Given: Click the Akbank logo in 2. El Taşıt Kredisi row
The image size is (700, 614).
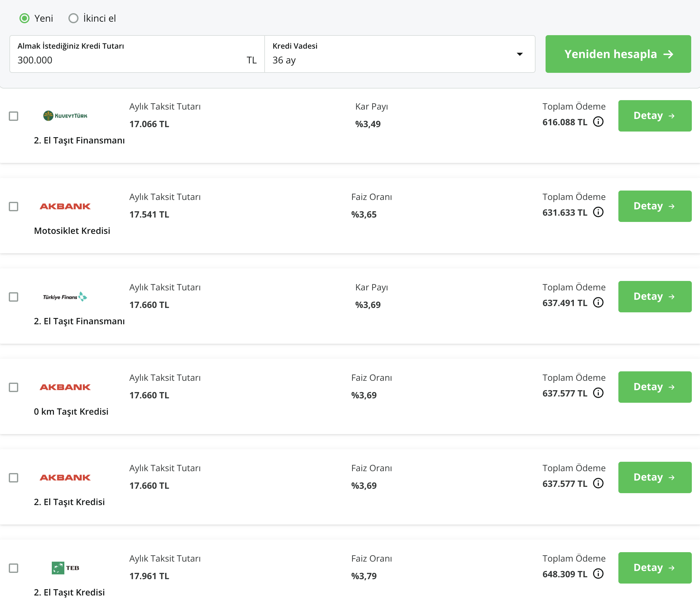Looking at the screenshot, I should pyautogui.click(x=65, y=477).
